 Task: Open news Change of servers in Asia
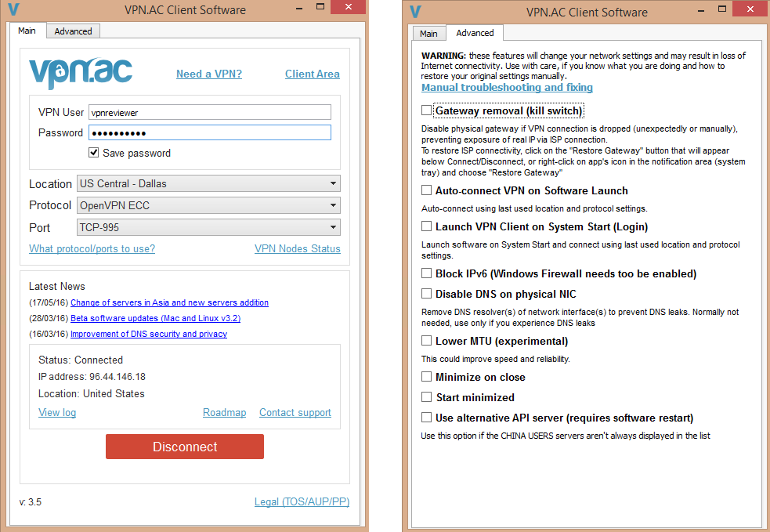169,302
